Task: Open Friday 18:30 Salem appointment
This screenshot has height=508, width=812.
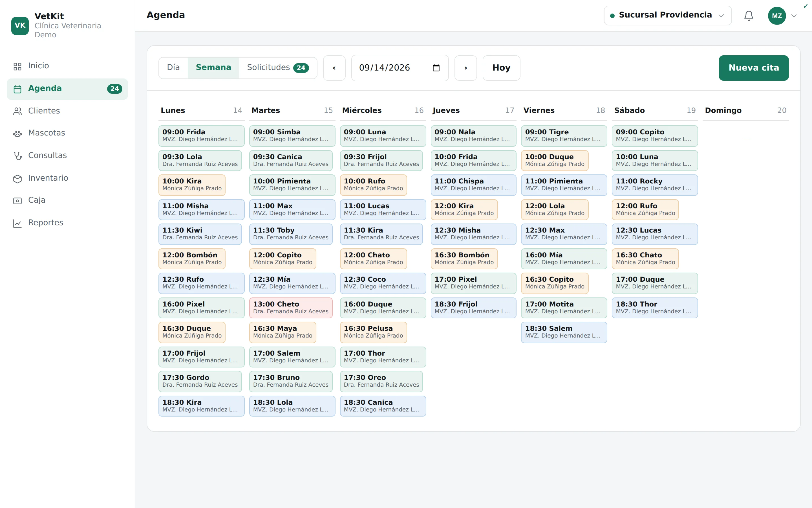Action: tap(564, 332)
